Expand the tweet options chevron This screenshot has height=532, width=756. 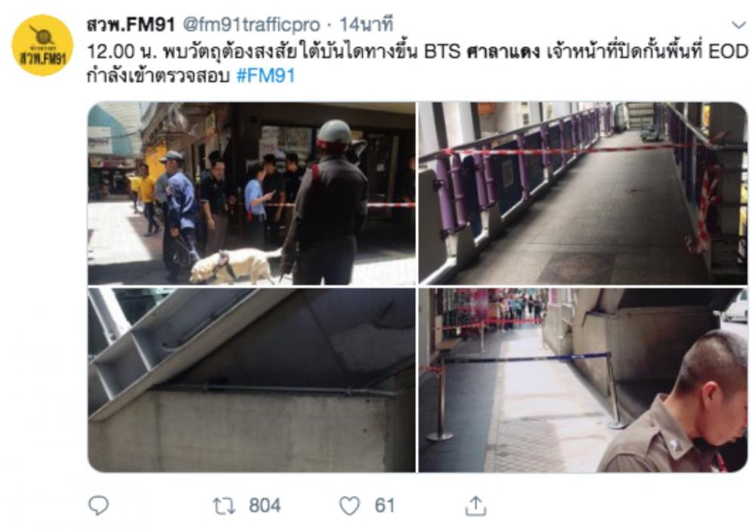(x=738, y=25)
